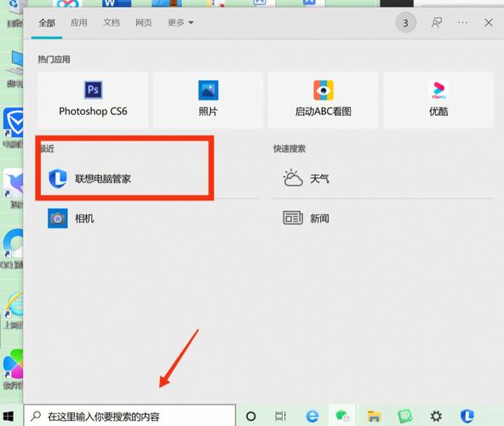Open the green chat app on taskbar

[x=405, y=417]
